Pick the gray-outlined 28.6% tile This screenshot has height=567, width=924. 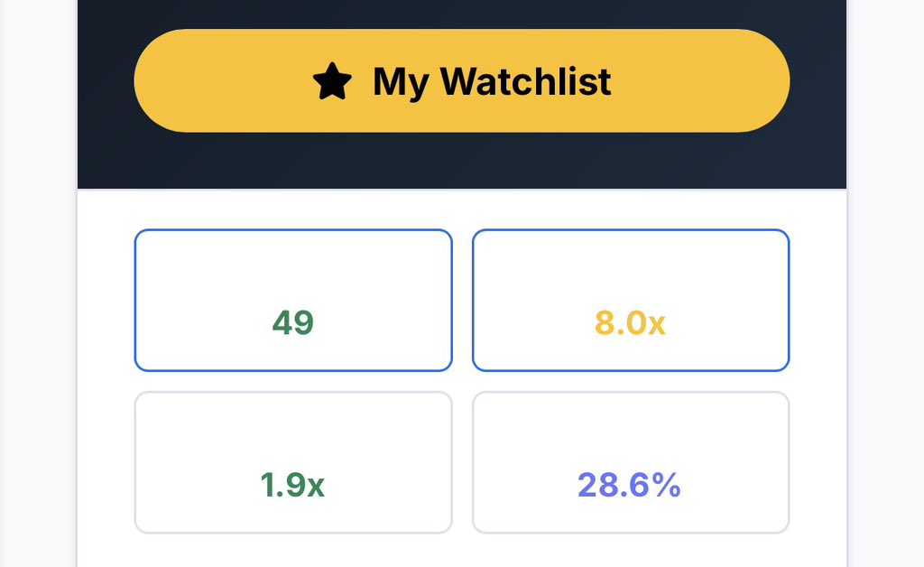pyautogui.click(x=631, y=462)
